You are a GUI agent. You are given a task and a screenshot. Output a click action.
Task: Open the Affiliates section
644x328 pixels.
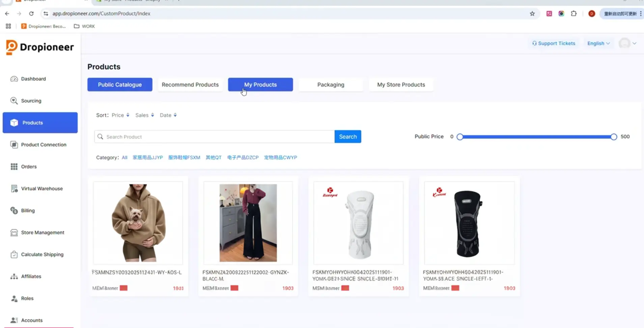click(x=31, y=276)
